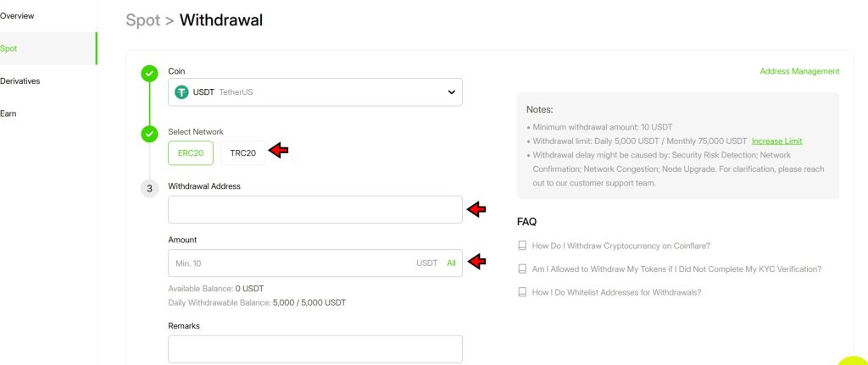
Task: Open the Earn sidebar section
Action: [8, 114]
